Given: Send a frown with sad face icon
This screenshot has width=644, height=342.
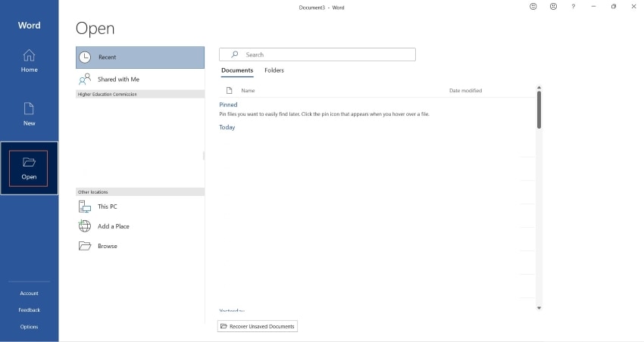Looking at the screenshot, I should click(x=553, y=7).
